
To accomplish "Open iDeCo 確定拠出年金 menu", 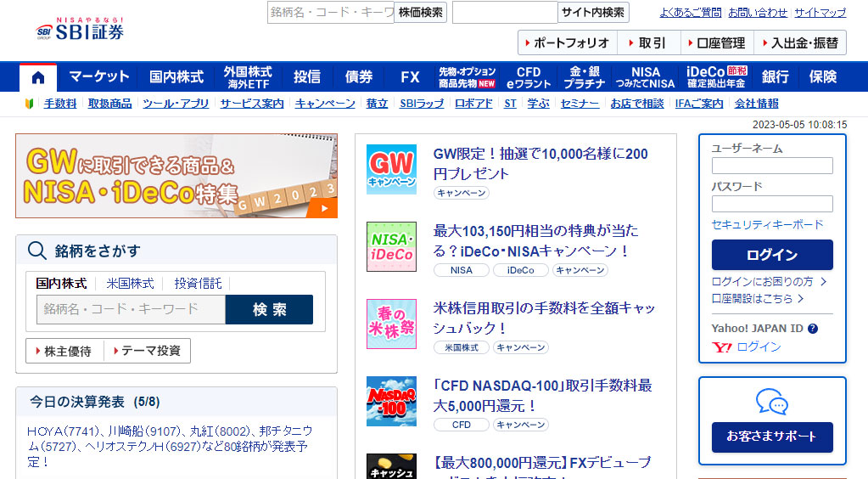I will [x=716, y=77].
